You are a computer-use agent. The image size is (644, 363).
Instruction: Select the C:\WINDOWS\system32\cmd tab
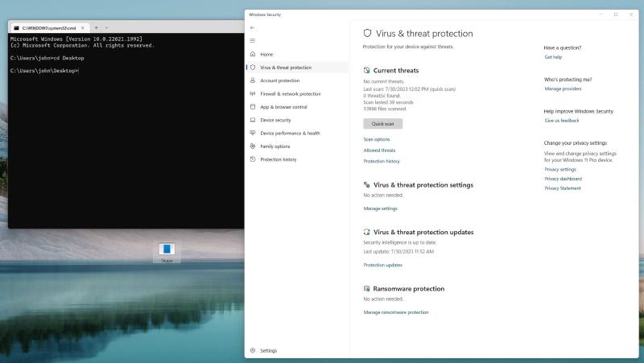click(x=49, y=28)
